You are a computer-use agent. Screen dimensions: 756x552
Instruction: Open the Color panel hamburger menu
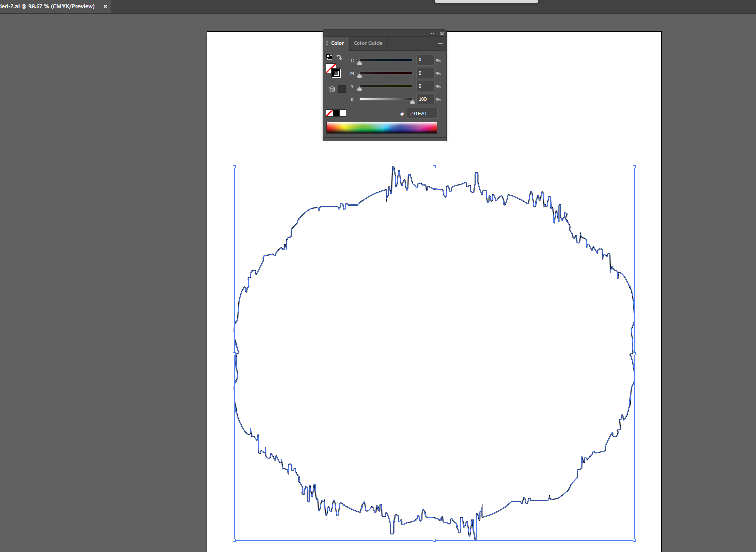tap(440, 43)
